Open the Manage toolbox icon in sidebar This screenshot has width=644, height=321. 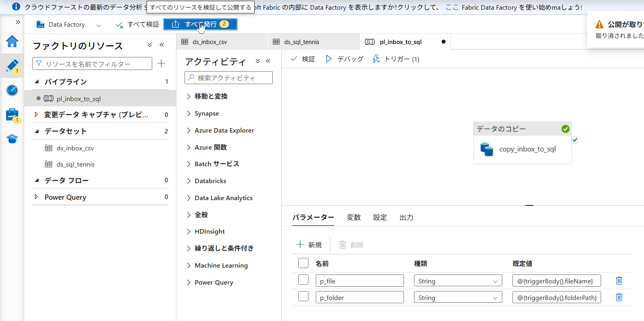click(x=12, y=115)
